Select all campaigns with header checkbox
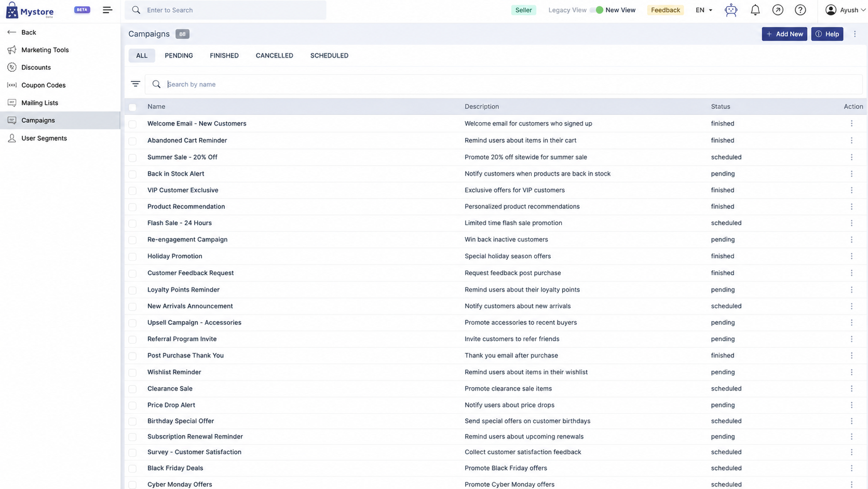Viewport: 868px width, 489px height. pyautogui.click(x=132, y=107)
